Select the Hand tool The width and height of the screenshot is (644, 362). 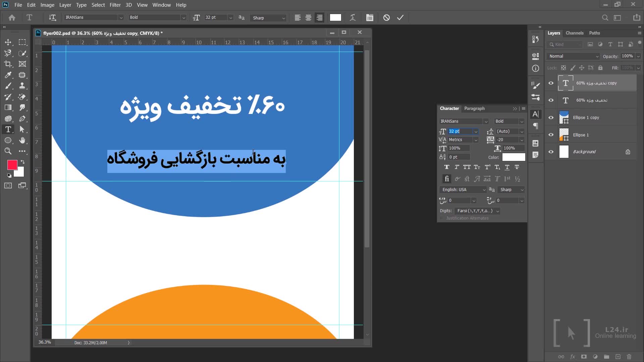(x=22, y=140)
